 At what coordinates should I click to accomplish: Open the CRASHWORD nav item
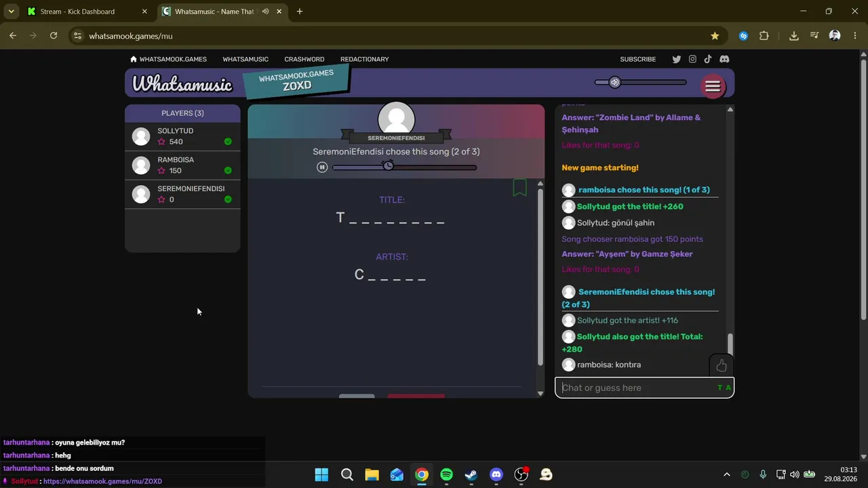tap(304, 59)
